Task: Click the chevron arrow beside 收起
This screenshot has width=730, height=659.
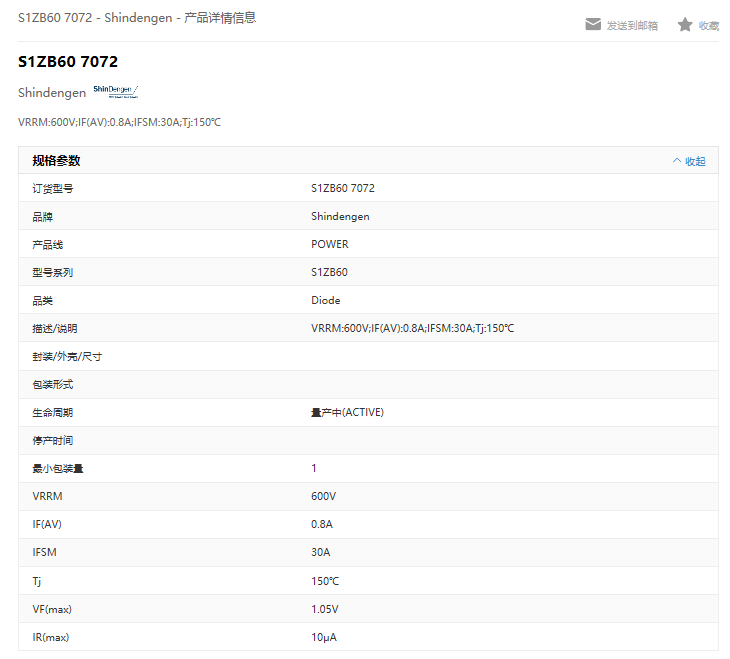Action: point(677,161)
